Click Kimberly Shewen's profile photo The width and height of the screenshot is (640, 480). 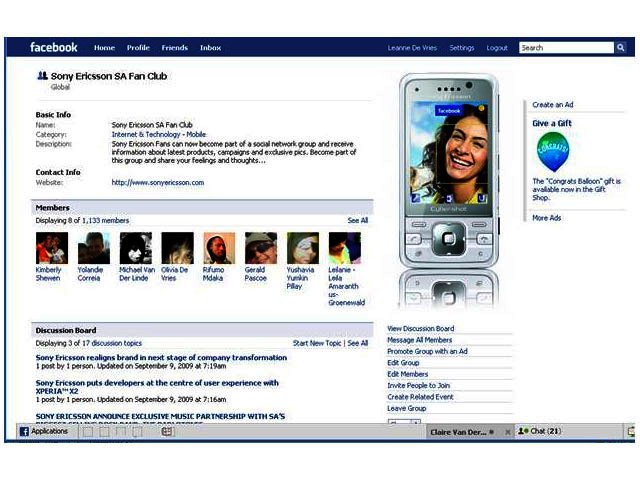pos(52,248)
